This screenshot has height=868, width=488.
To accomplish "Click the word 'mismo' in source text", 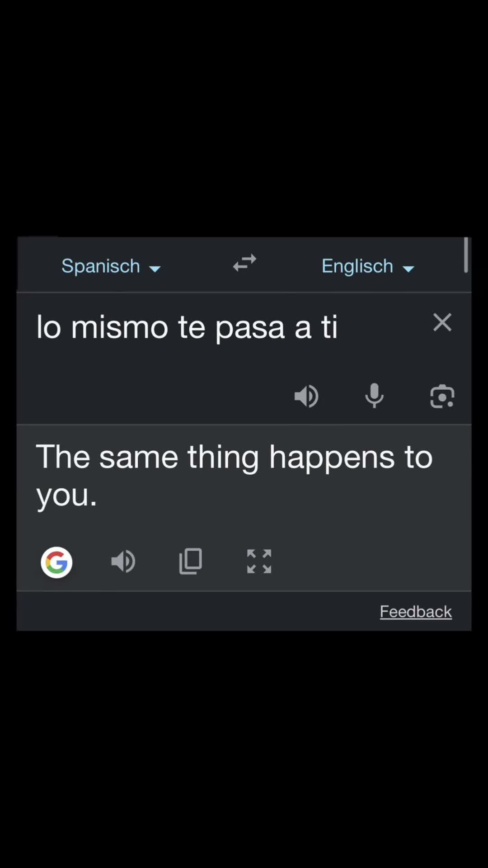I will 120,327.
